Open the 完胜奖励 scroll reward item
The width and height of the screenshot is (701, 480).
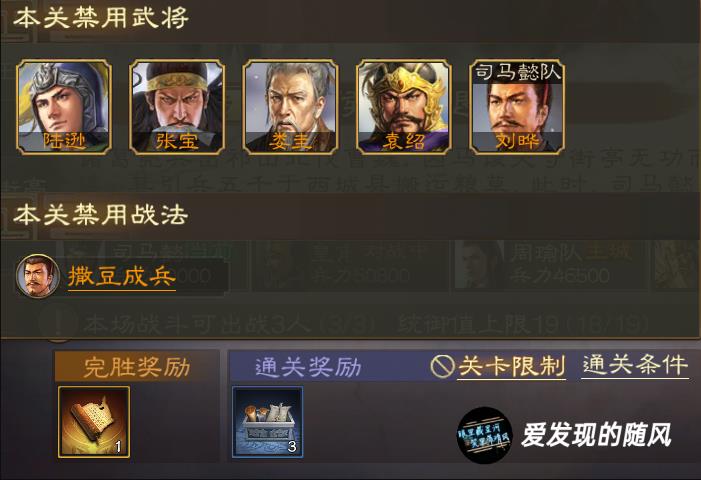tap(94, 422)
